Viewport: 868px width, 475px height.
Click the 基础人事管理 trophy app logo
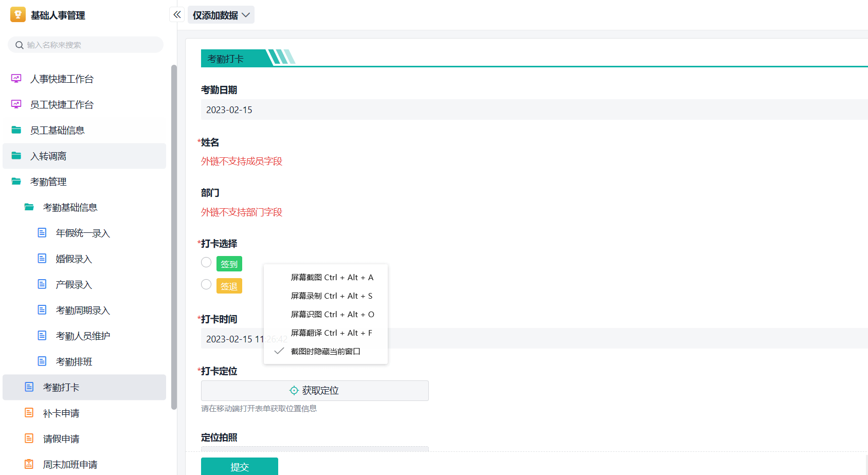click(18, 14)
